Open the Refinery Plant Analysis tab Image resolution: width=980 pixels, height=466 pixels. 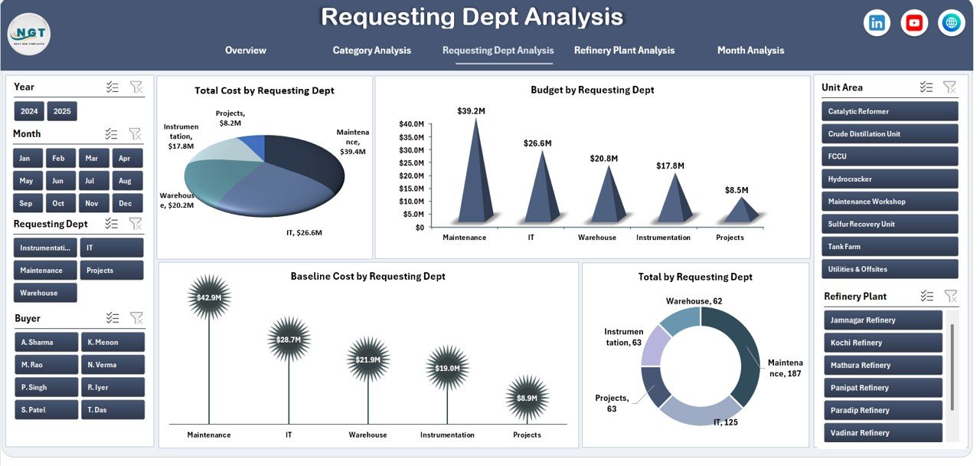coord(624,51)
